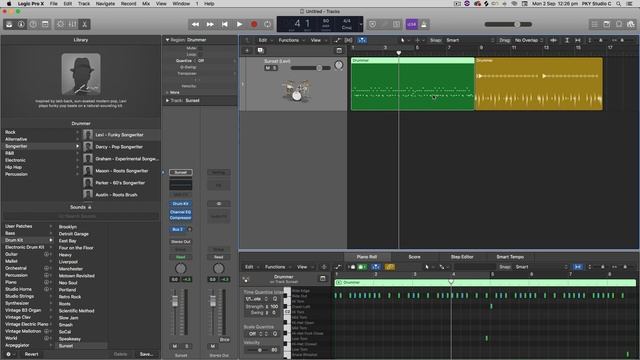Open the Drum Kit instrument slot

180,203
